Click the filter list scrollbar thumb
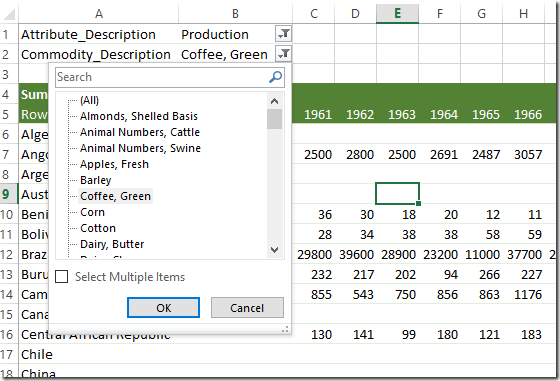The width and height of the screenshot is (560, 381). (274, 119)
